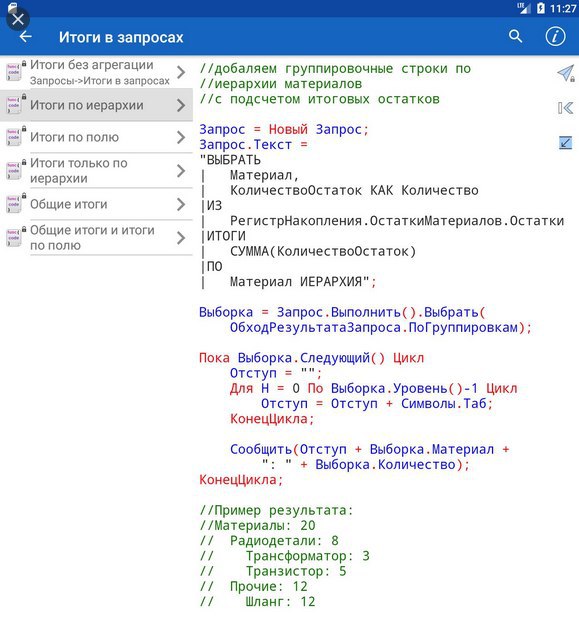The width and height of the screenshot is (579, 627).
Task: Click code icon beside 'Итоги без агрегации'
Action: (14, 72)
